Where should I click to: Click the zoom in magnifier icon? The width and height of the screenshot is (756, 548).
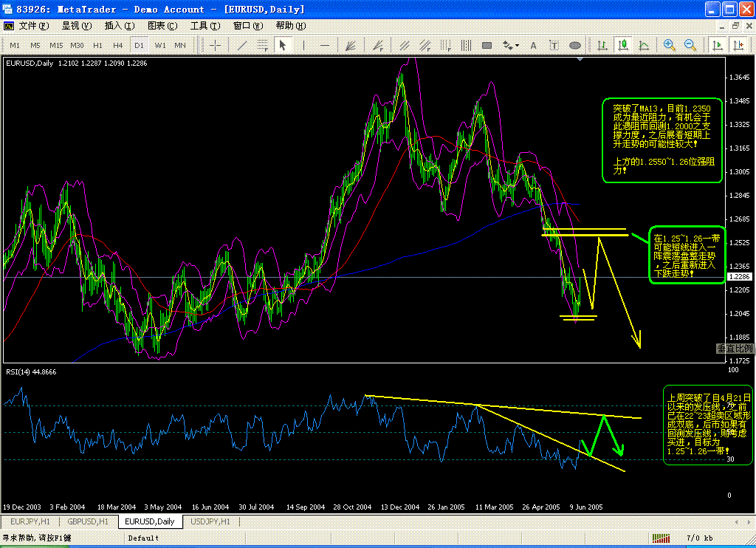tap(669, 45)
